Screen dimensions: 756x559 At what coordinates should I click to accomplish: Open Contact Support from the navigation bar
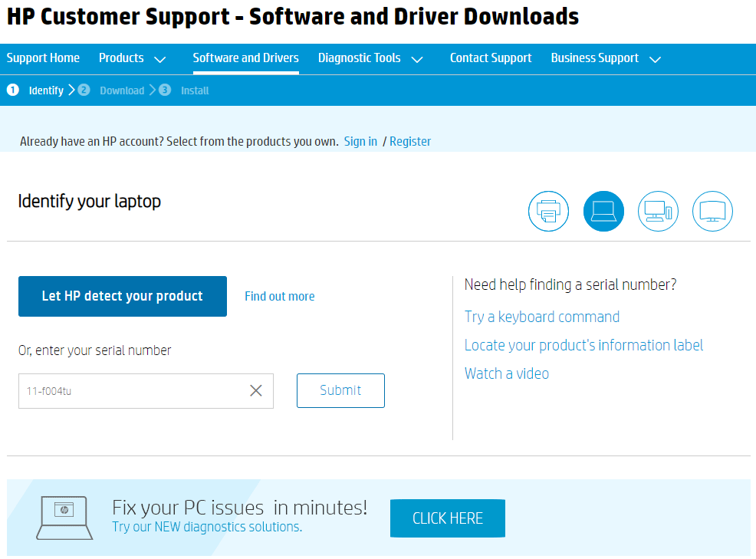[x=491, y=58]
